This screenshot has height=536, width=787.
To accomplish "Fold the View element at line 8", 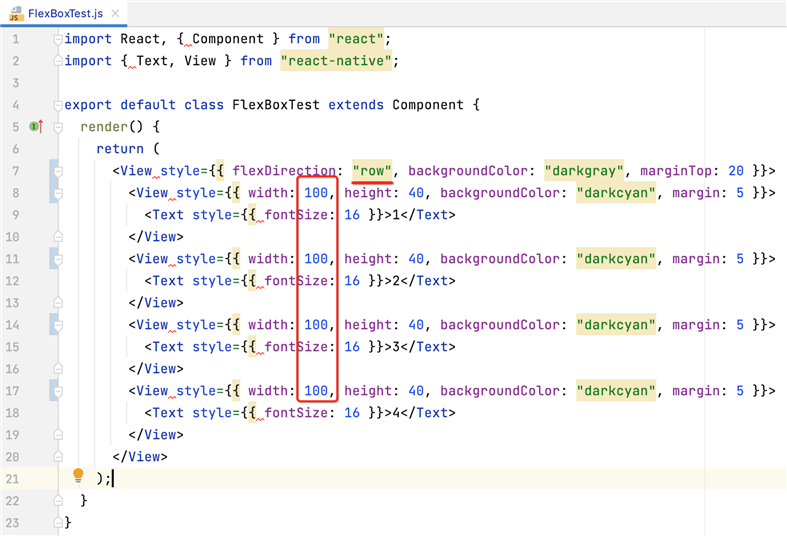I will click(x=58, y=193).
